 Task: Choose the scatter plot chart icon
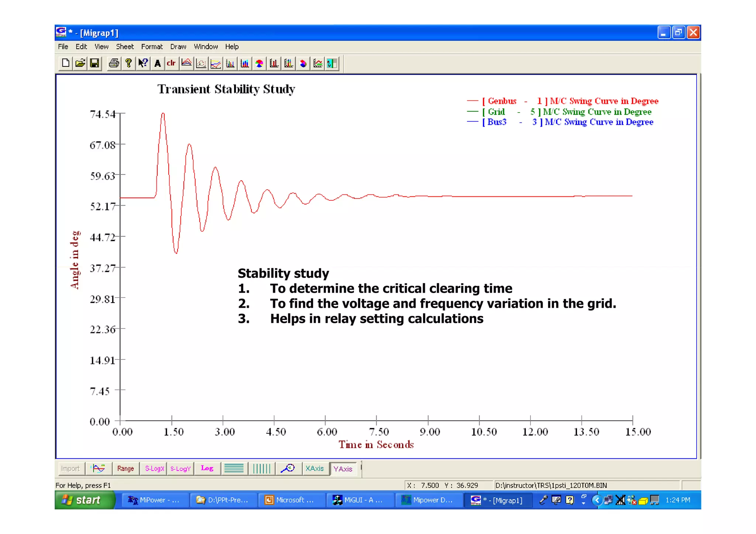click(x=201, y=63)
